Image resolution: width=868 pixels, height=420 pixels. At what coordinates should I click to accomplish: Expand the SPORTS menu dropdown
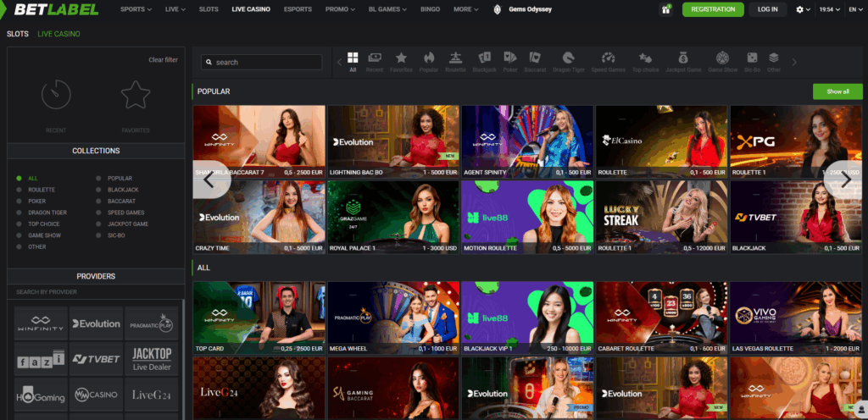(x=136, y=9)
